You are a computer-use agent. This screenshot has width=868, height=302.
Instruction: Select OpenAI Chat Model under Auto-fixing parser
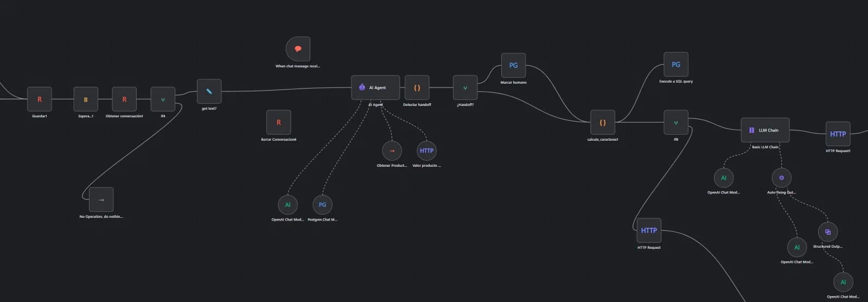click(x=796, y=247)
